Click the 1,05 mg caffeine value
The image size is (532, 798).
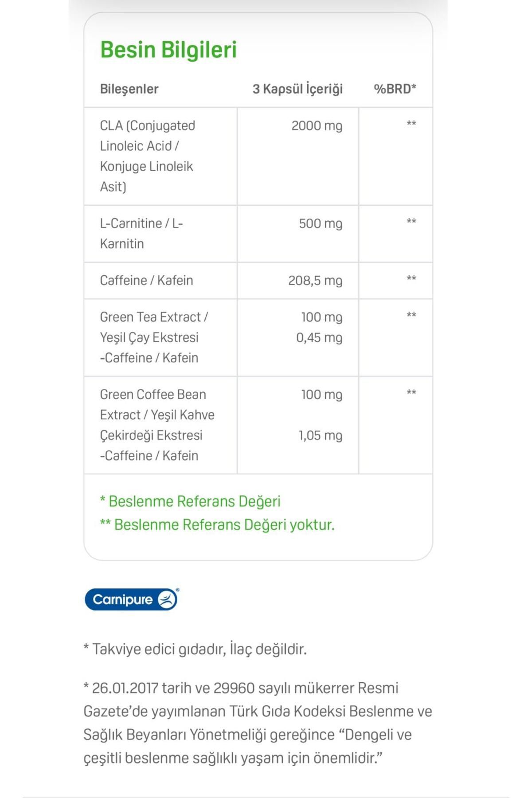[320, 435]
